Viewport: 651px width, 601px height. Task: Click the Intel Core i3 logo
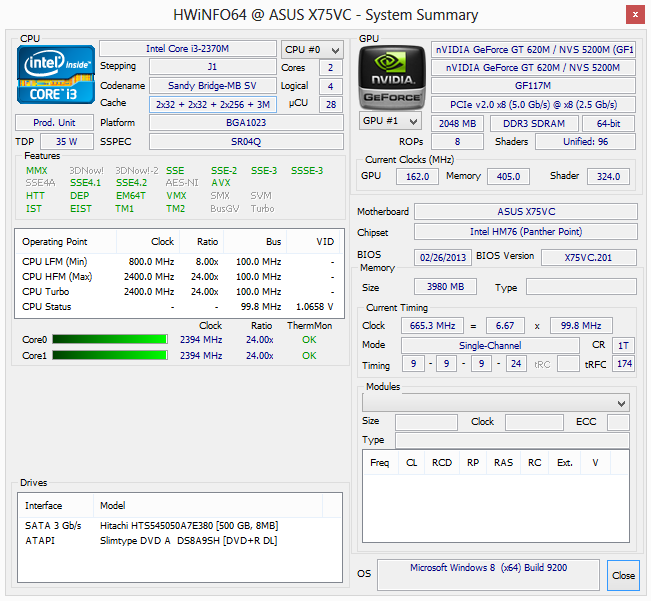coord(56,75)
